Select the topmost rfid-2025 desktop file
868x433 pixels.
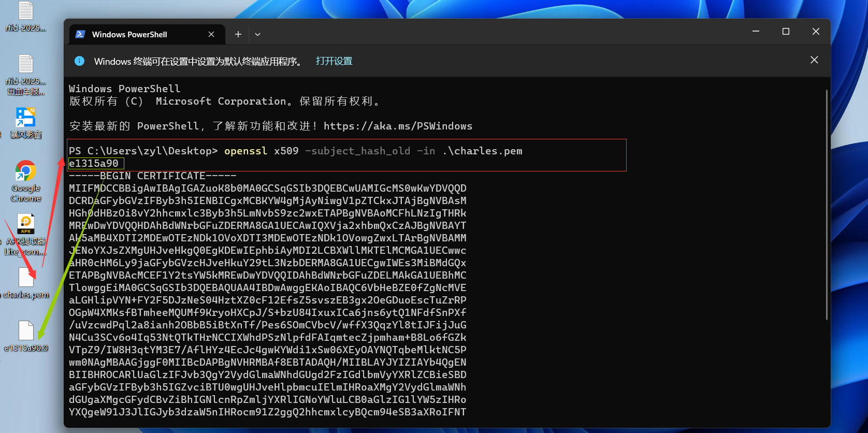(26, 17)
